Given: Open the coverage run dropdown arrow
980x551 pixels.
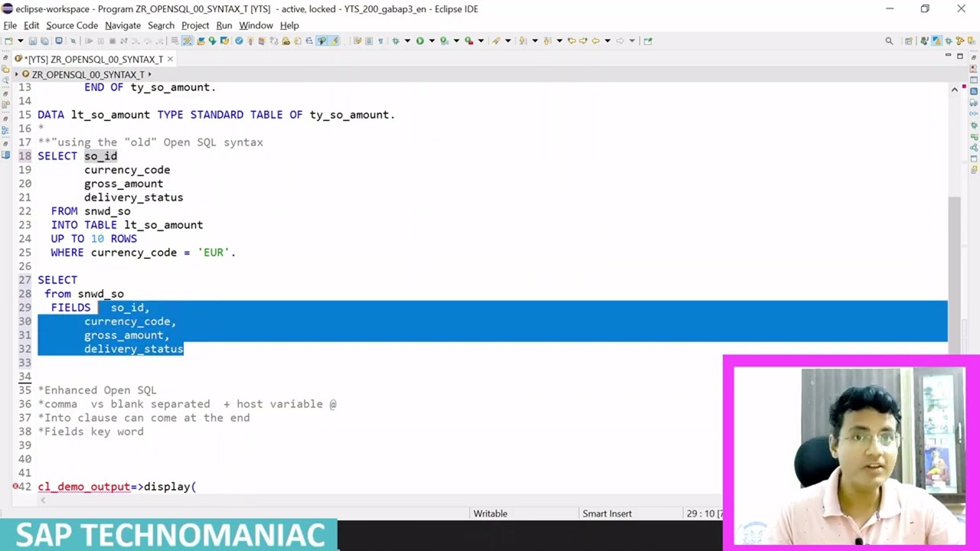Looking at the screenshot, I should click(x=456, y=41).
